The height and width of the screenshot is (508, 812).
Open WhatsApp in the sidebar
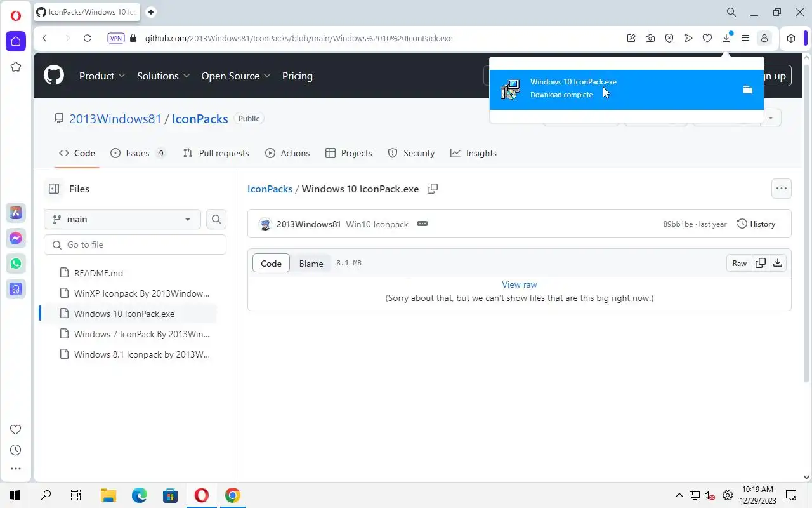pos(16,264)
